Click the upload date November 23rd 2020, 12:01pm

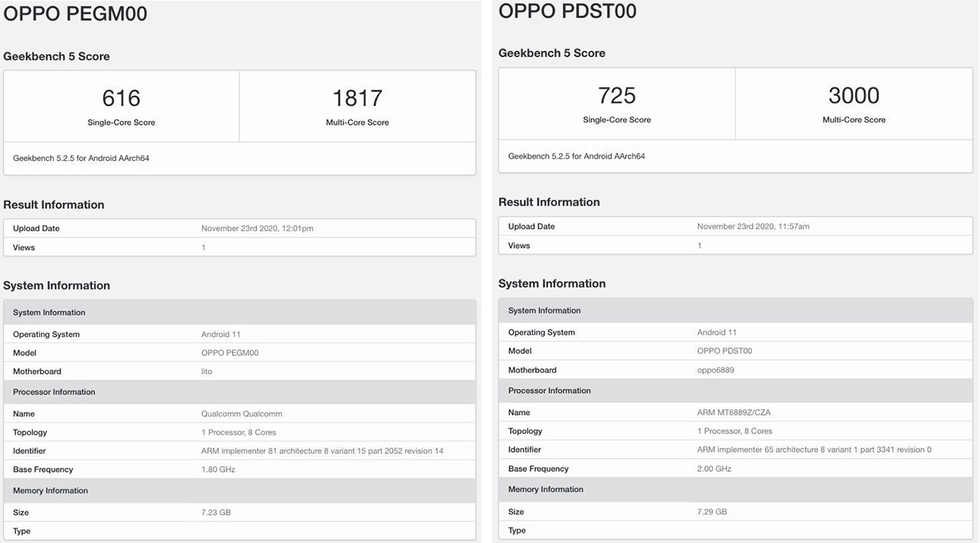tap(257, 228)
